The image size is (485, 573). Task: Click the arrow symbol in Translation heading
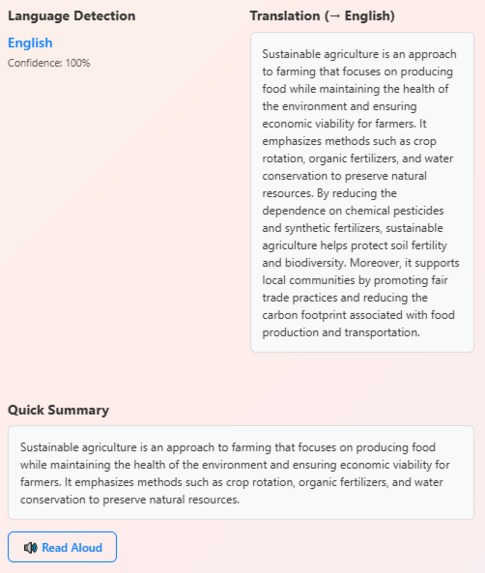[334, 16]
